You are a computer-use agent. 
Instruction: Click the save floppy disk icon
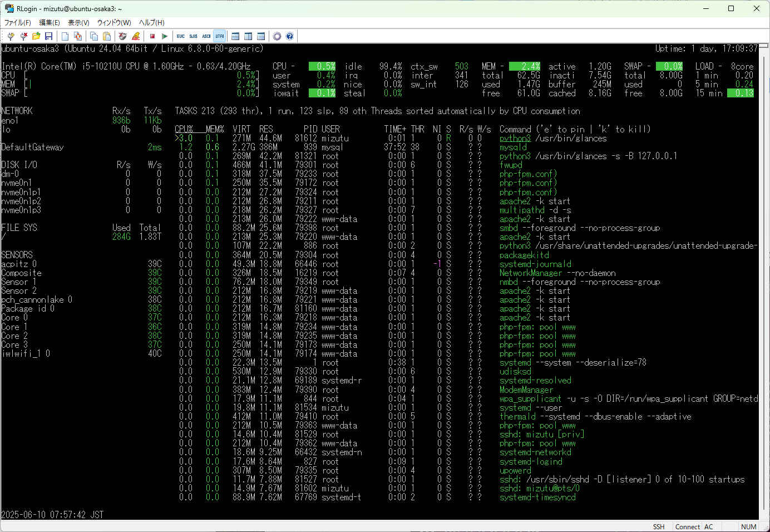point(49,36)
